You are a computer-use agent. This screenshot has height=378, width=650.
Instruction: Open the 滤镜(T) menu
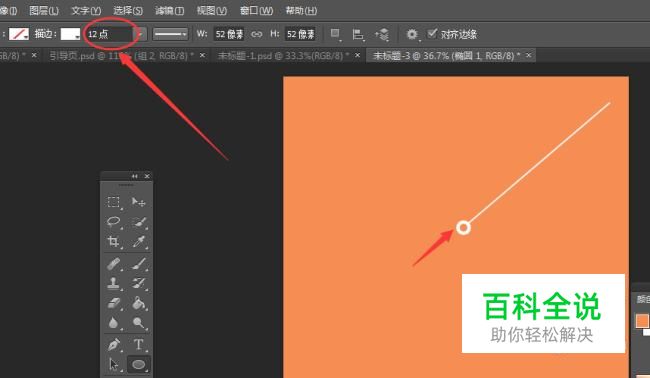pos(170,10)
